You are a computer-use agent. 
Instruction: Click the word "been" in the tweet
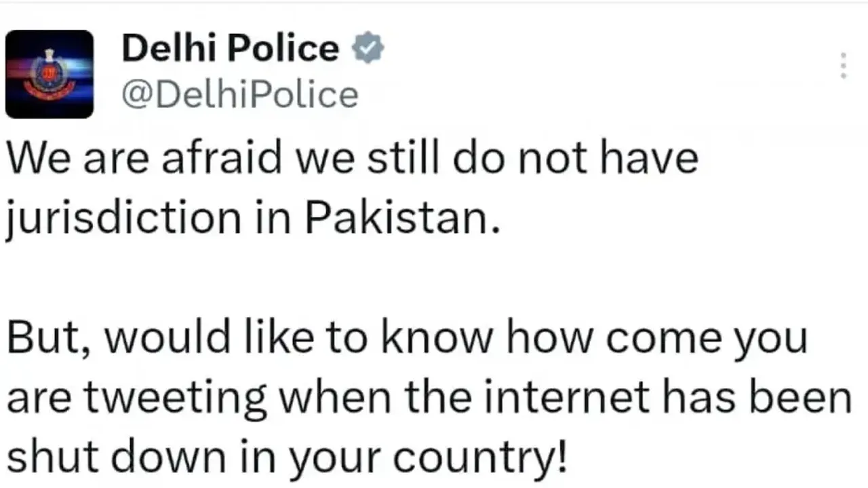coord(810,399)
